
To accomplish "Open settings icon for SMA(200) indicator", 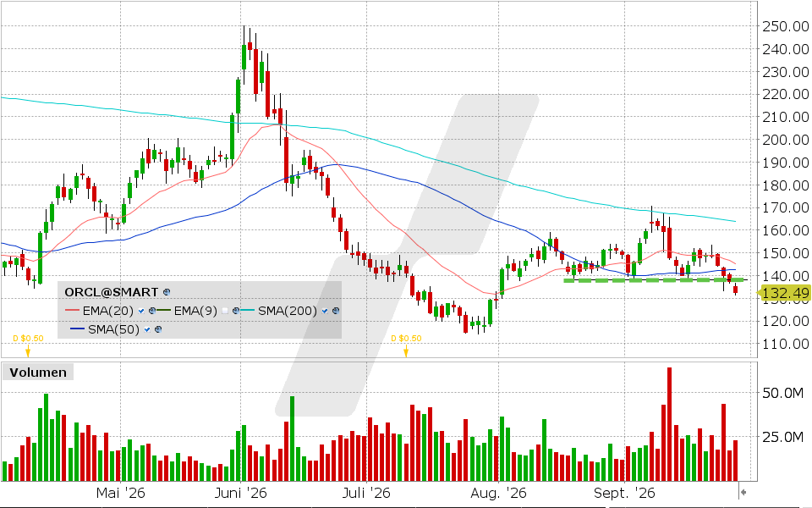I will point(336,311).
